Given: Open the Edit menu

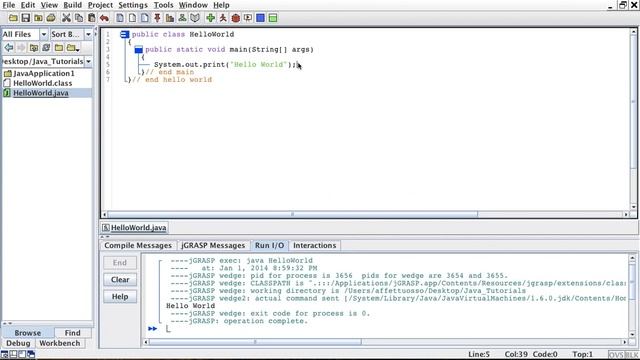Looking at the screenshot, I should point(28,5).
